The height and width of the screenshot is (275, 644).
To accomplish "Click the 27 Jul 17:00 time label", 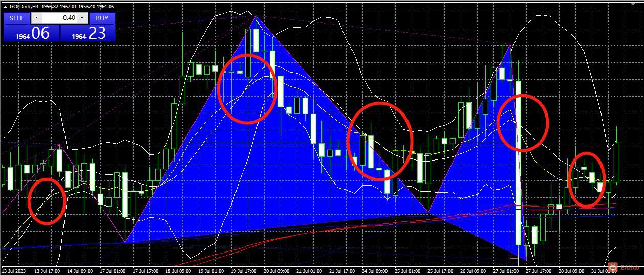I will [539, 271].
